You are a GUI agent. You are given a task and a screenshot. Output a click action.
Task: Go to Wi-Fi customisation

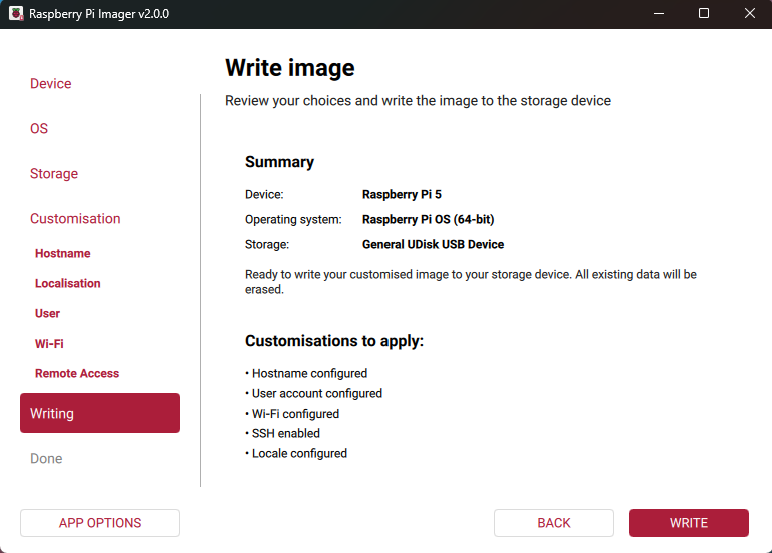tap(49, 344)
